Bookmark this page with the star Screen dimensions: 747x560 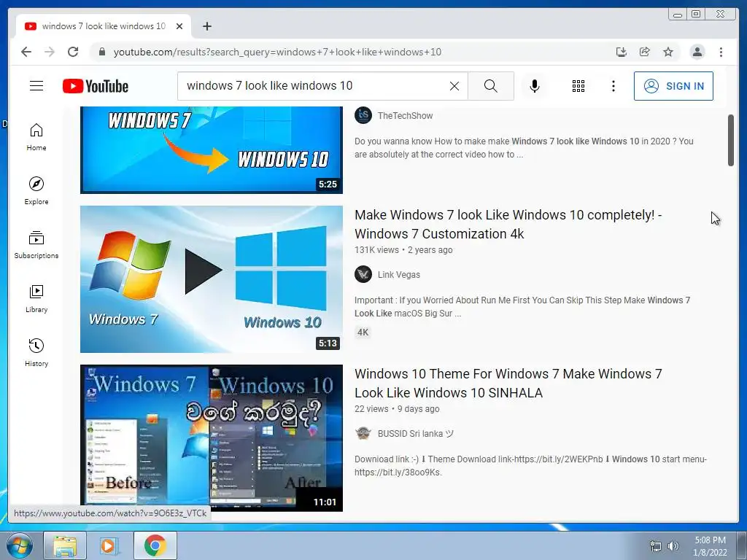pyautogui.click(x=668, y=52)
